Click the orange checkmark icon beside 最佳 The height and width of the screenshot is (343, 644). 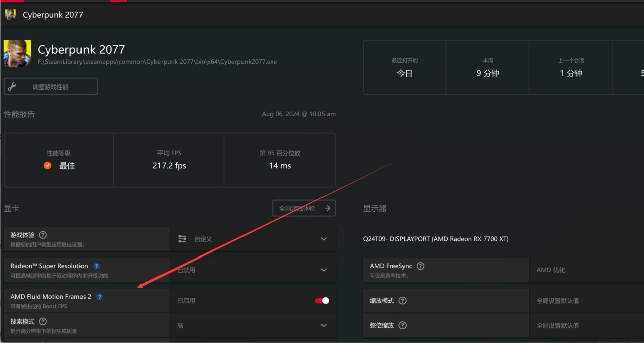(47, 166)
